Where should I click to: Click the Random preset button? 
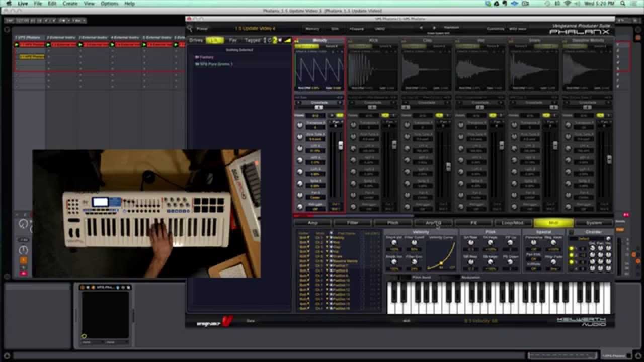click(451, 28)
